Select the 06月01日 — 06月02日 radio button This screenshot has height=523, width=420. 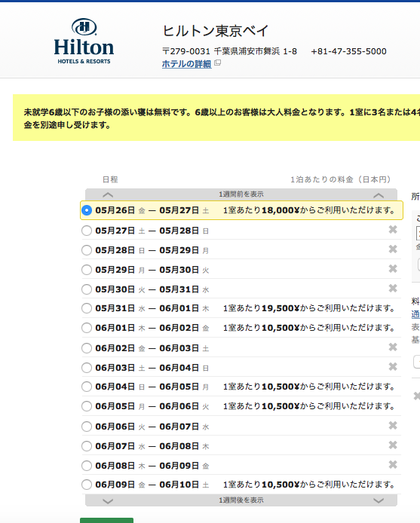[87, 328]
